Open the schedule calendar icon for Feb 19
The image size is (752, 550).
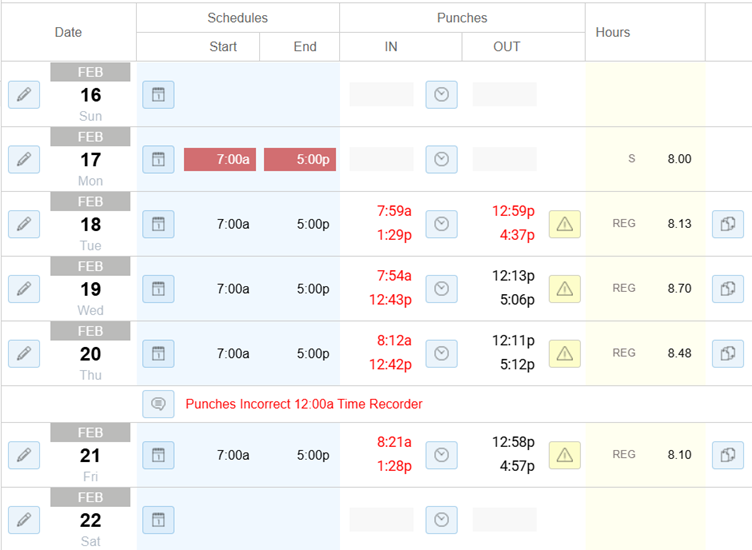[x=158, y=289]
